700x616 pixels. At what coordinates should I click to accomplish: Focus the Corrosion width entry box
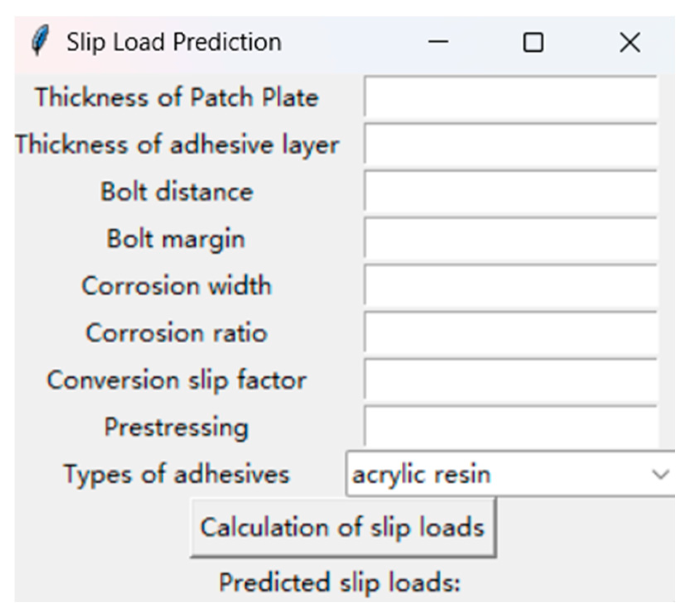click(511, 286)
